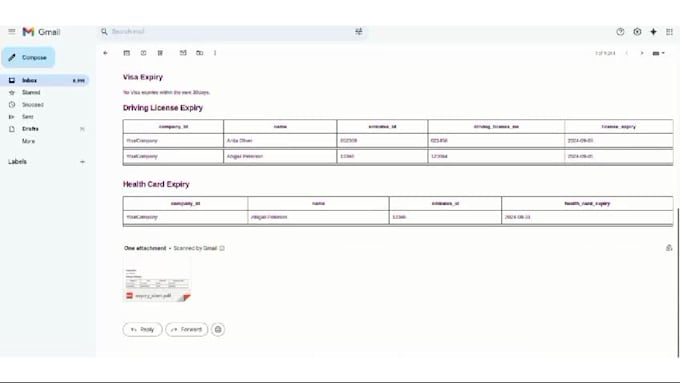Open the three-dot More toolbar menu

(215, 53)
